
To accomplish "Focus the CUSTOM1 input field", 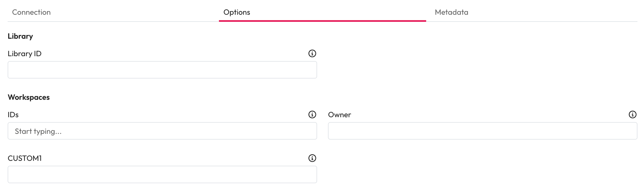I will pos(162,175).
